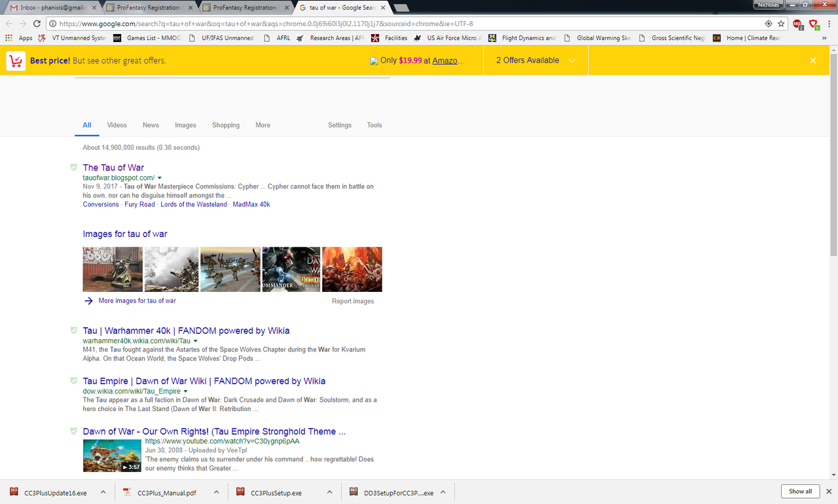The width and height of the screenshot is (838, 504).
Task: Open The Tau of War result
Action: pos(113,168)
